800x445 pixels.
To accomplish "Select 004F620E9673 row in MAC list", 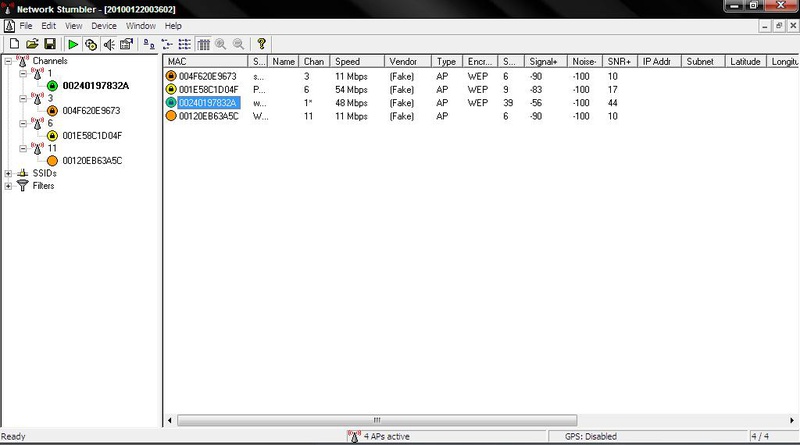I will 208,76.
